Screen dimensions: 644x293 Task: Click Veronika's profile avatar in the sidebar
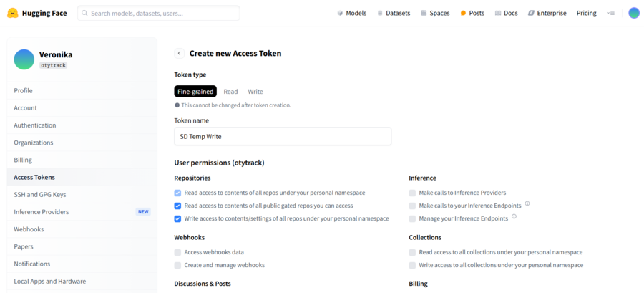click(24, 59)
